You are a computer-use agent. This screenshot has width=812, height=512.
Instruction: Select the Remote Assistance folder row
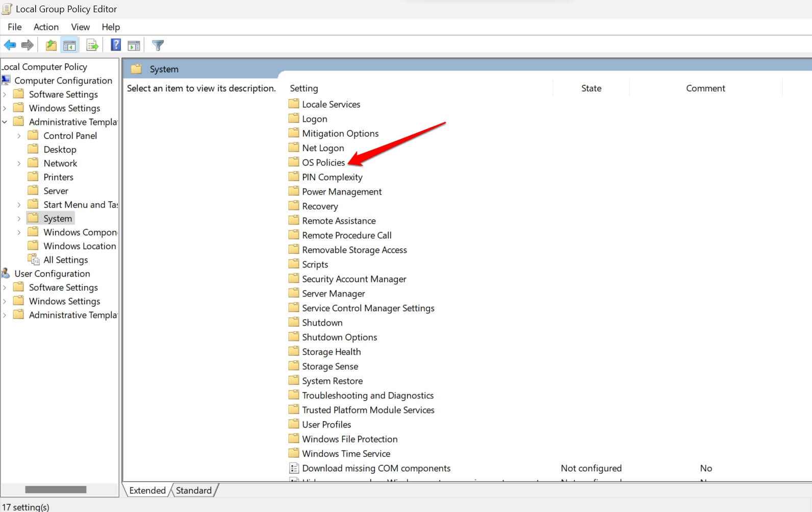332,221
